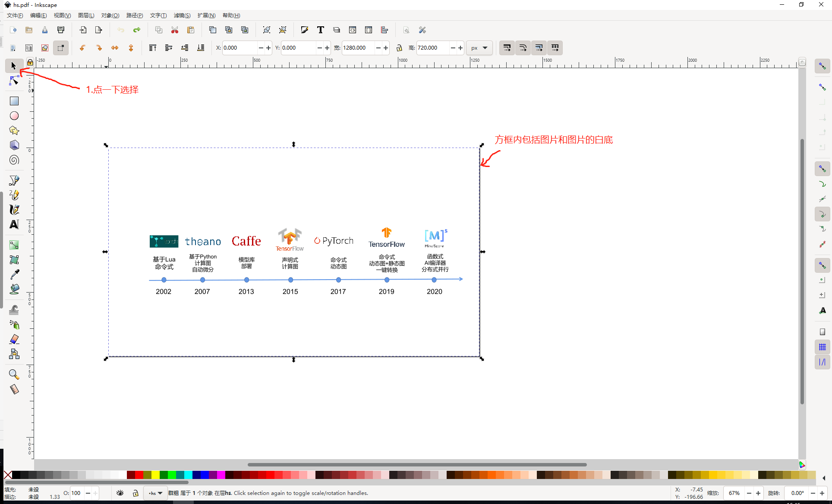Pick the yellow swatch in palette

155,475
